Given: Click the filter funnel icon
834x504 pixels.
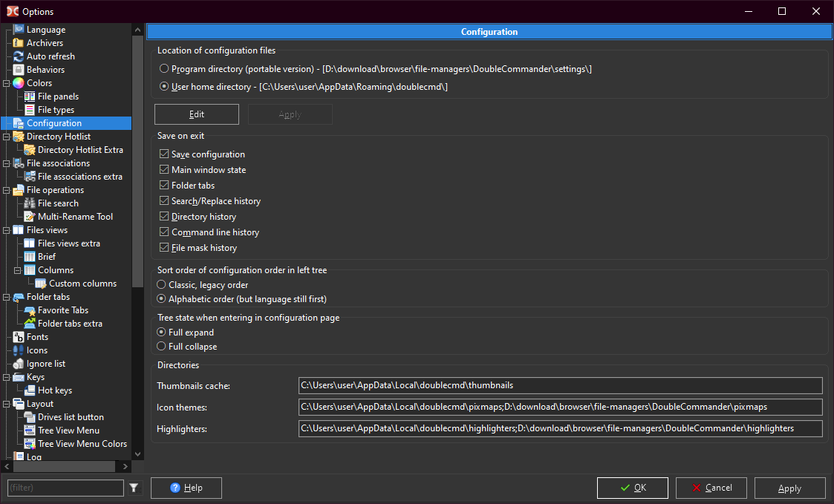Looking at the screenshot, I should pos(134,488).
